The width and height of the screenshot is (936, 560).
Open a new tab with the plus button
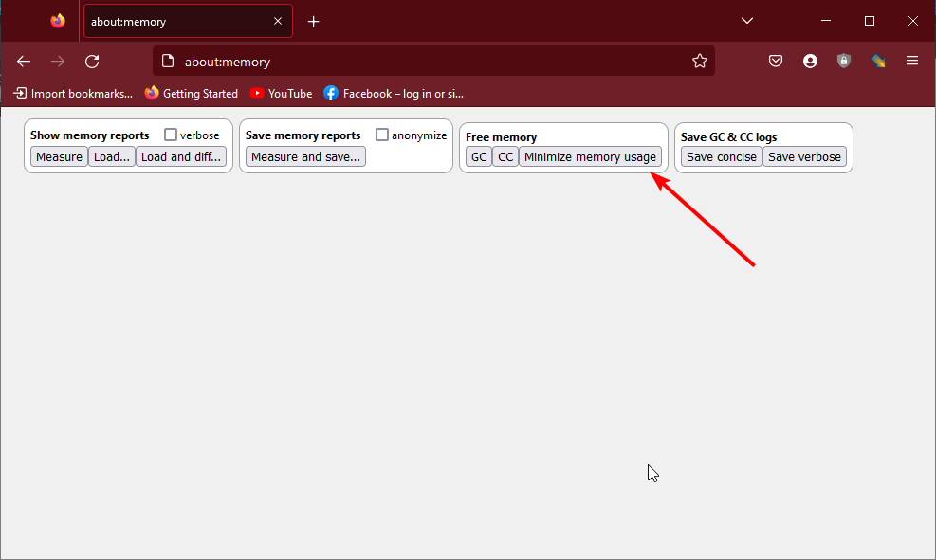(x=313, y=22)
